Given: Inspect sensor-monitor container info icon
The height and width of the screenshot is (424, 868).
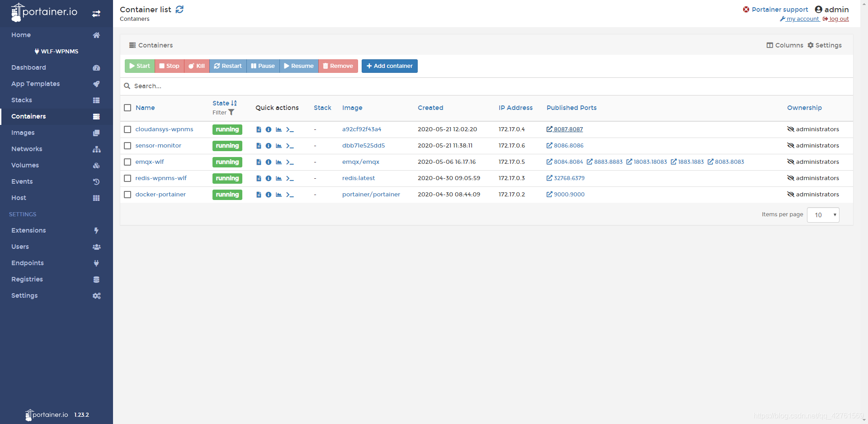Looking at the screenshot, I should pos(269,146).
